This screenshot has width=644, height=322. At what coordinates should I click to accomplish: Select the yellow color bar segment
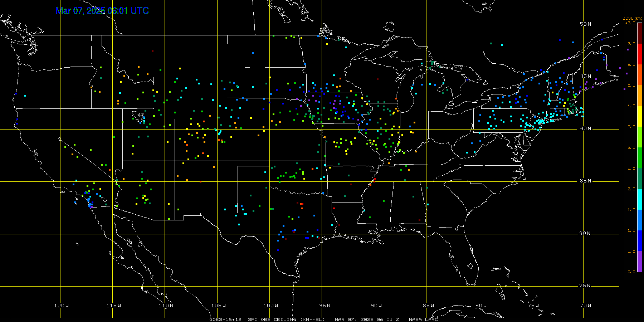[x=640, y=116]
